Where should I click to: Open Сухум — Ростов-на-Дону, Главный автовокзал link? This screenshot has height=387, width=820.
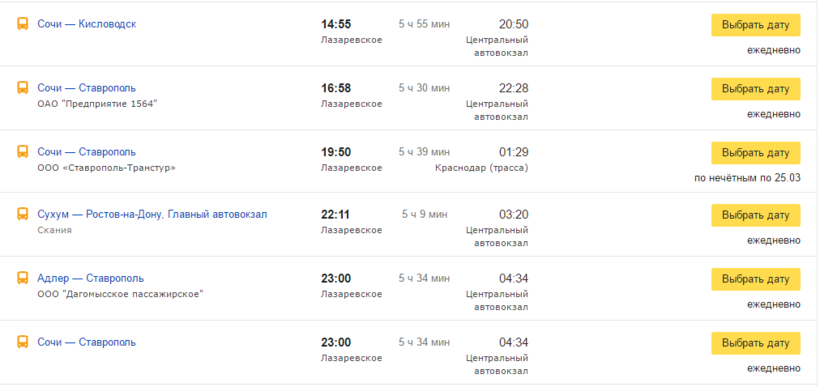pyautogui.click(x=152, y=214)
